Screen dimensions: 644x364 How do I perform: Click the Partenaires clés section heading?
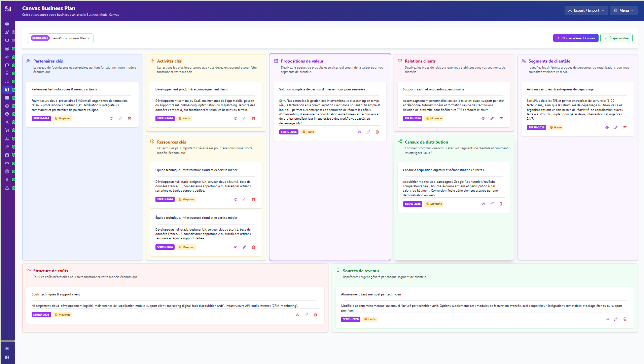tap(48, 61)
